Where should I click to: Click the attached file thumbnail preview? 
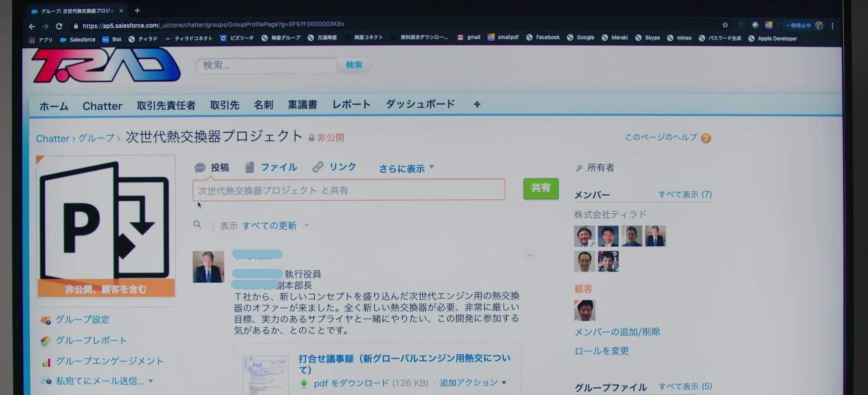point(265,375)
